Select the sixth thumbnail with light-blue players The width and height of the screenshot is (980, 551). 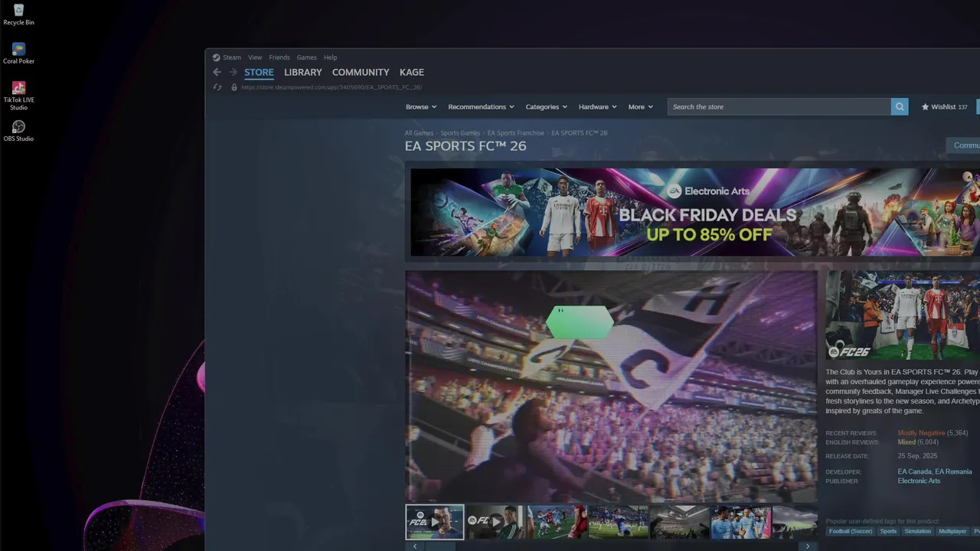tap(741, 522)
